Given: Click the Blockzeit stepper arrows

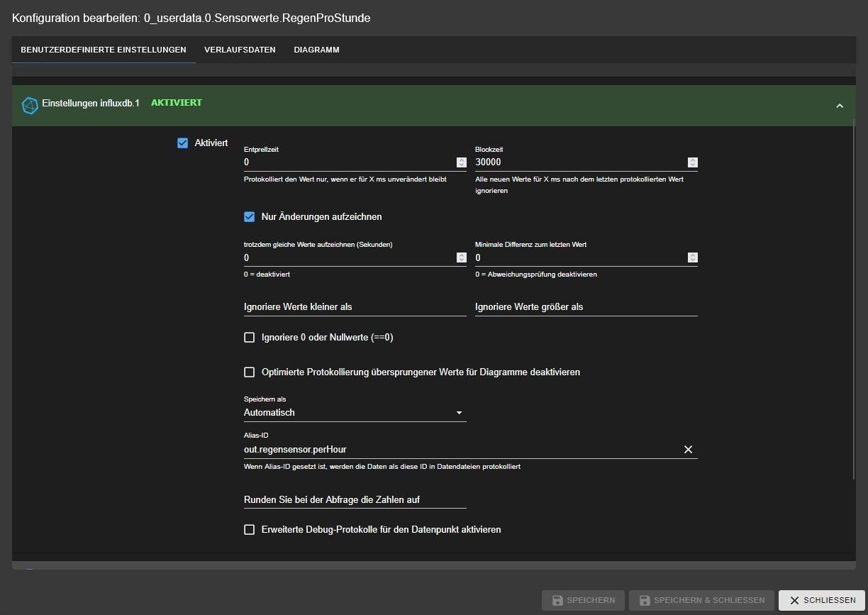Looking at the screenshot, I should coord(693,162).
